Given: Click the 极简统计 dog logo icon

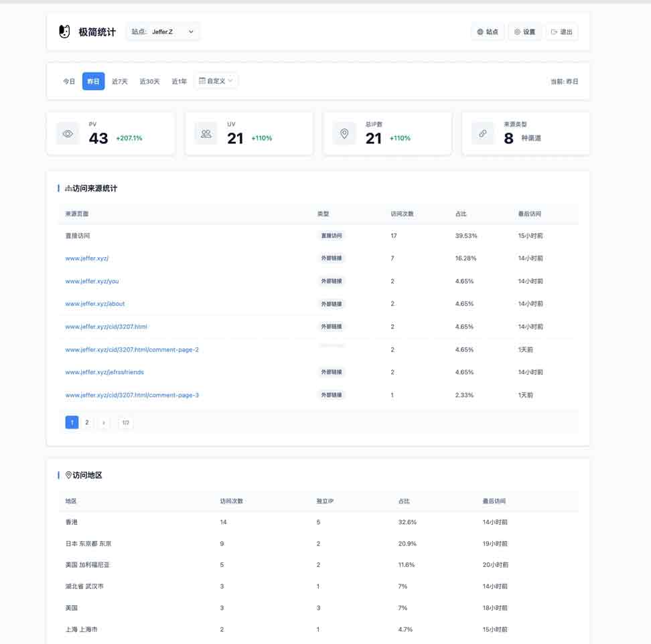Looking at the screenshot, I should (64, 31).
